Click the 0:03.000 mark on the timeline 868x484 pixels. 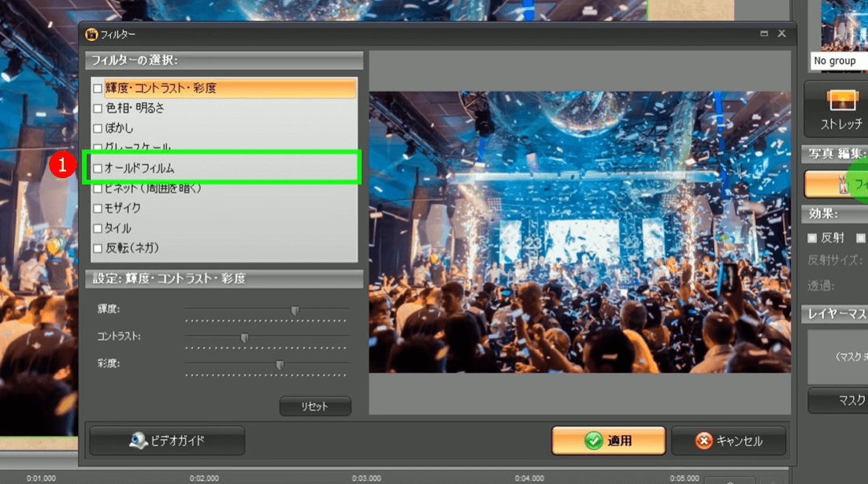(x=366, y=478)
